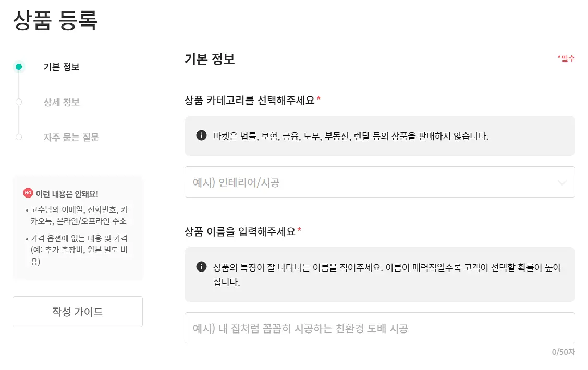Click the 상품 등록 page title
588x370 pixels.
click(55, 20)
